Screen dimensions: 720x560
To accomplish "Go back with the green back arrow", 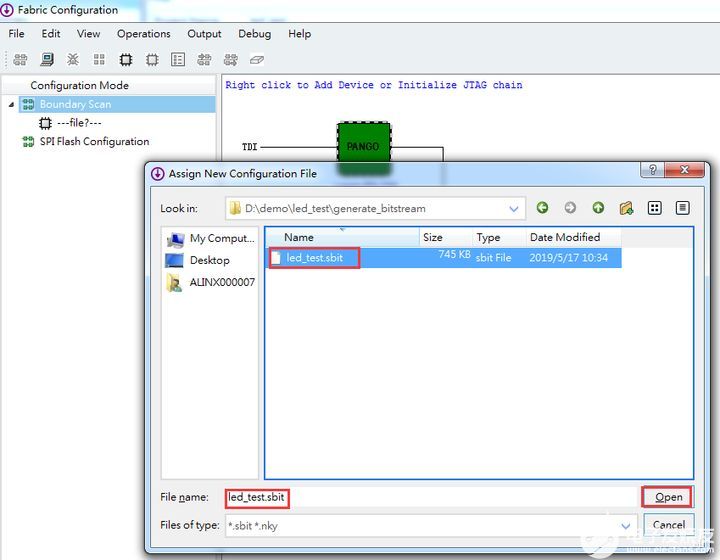I will [x=542, y=208].
